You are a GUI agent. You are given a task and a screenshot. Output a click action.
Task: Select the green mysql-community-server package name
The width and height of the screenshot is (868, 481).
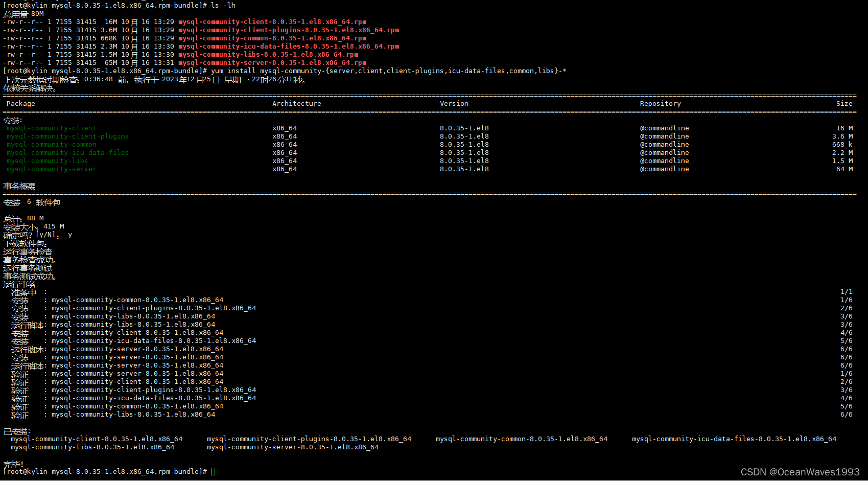pos(51,169)
